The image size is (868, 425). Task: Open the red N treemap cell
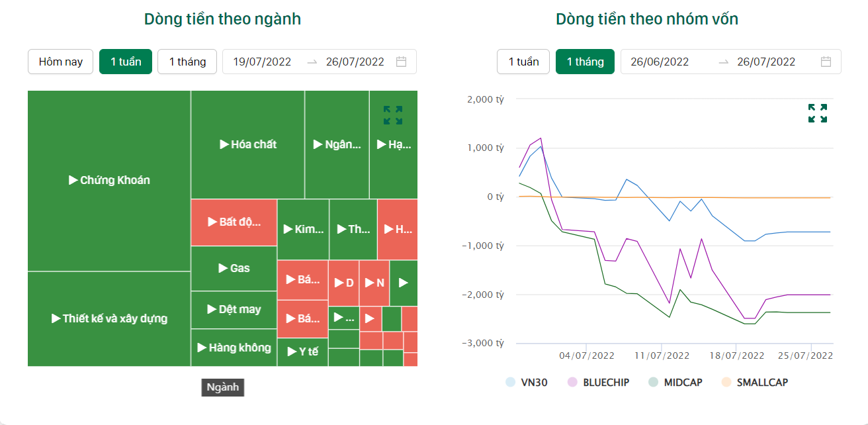[x=374, y=283]
